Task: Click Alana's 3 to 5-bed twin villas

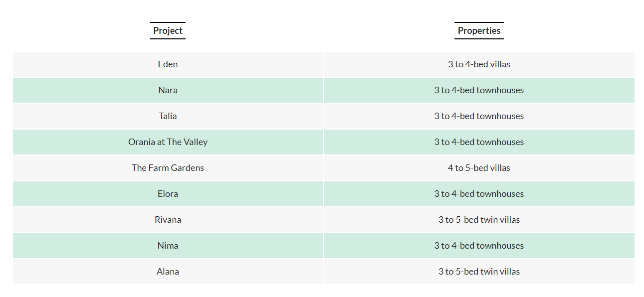Action: click(x=479, y=272)
